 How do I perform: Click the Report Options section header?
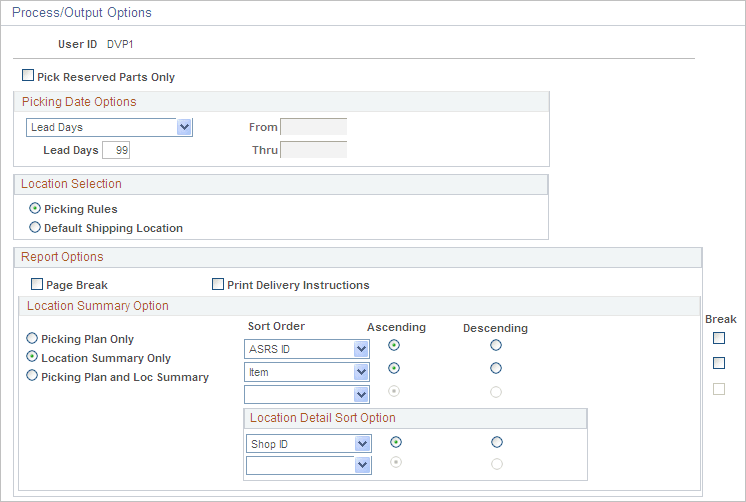tap(62, 256)
